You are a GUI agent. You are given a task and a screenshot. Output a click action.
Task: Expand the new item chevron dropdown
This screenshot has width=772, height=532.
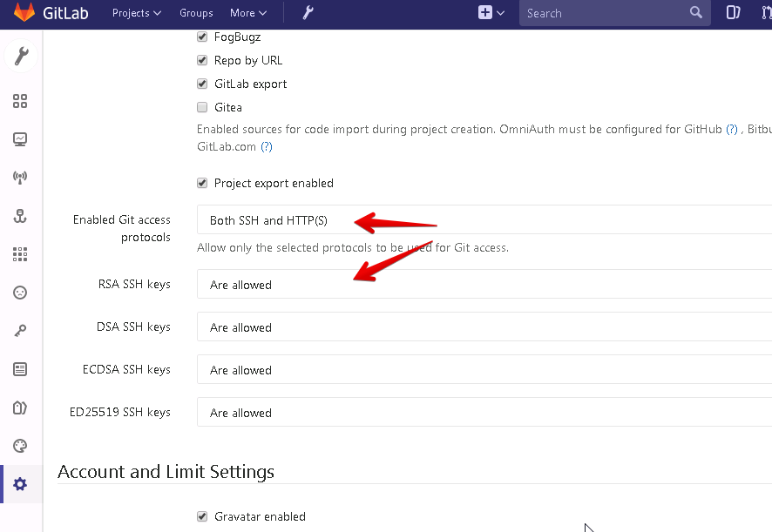(501, 13)
